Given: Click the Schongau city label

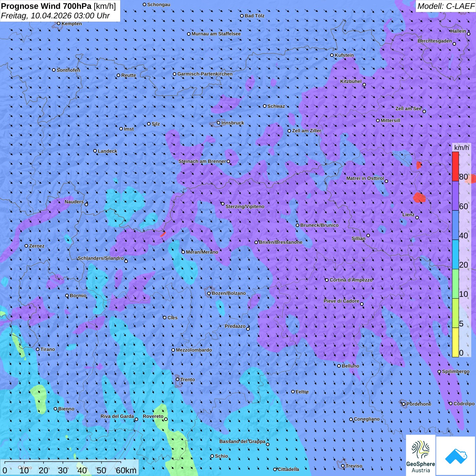Looking at the screenshot, I should coord(158,4).
